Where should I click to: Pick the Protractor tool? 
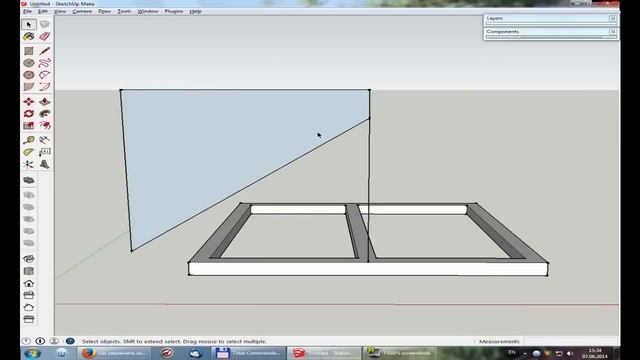click(29, 152)
